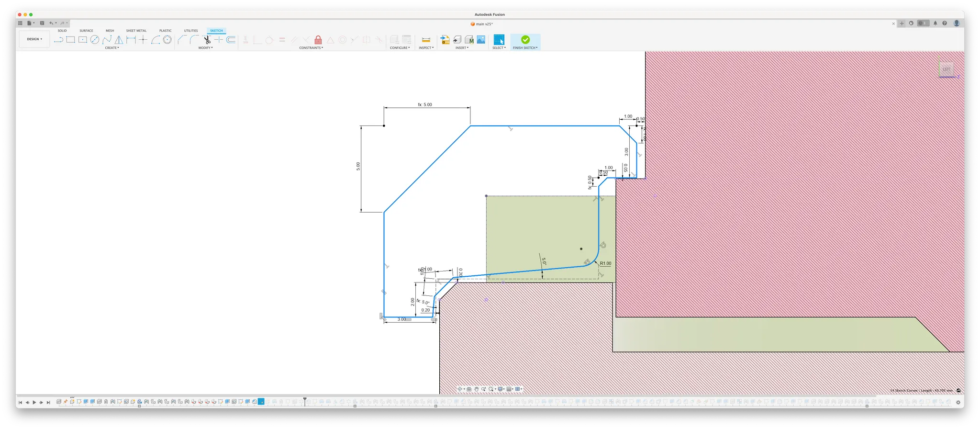Click the green Finish Sketch checkmark
This screenshot has width=980, height=429.
point(525,39)
